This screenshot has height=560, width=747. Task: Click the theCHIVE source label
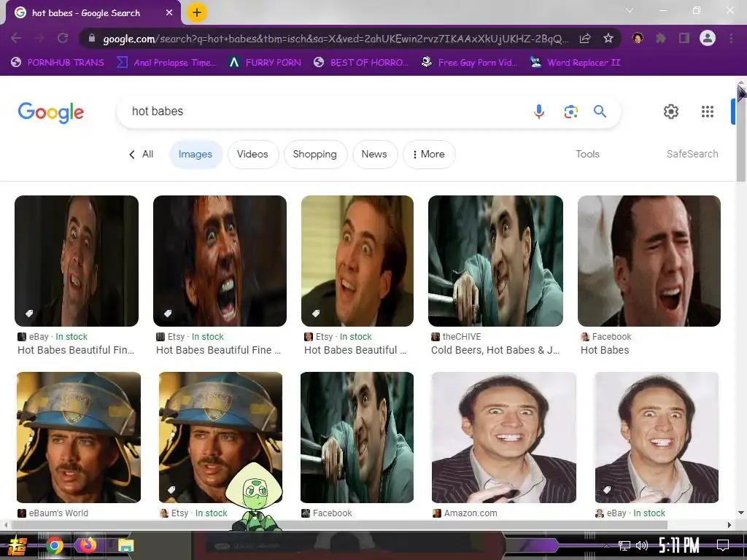point(462,337)
